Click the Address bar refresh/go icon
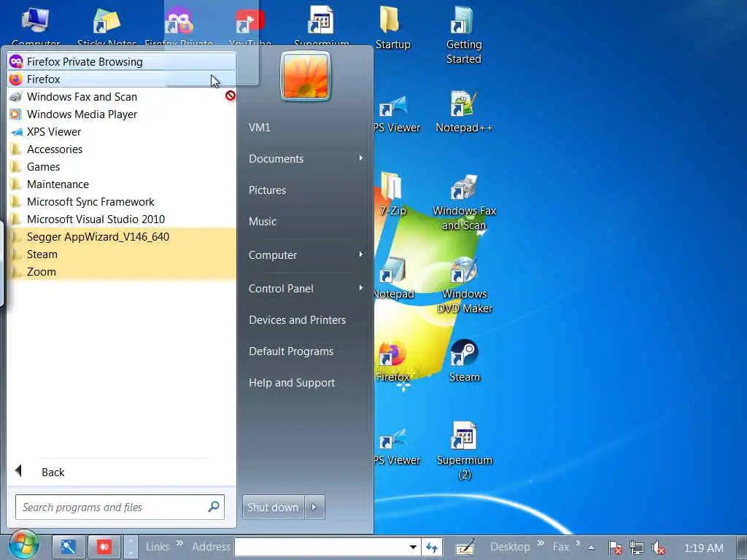747x560 pixels. point(432,548)
